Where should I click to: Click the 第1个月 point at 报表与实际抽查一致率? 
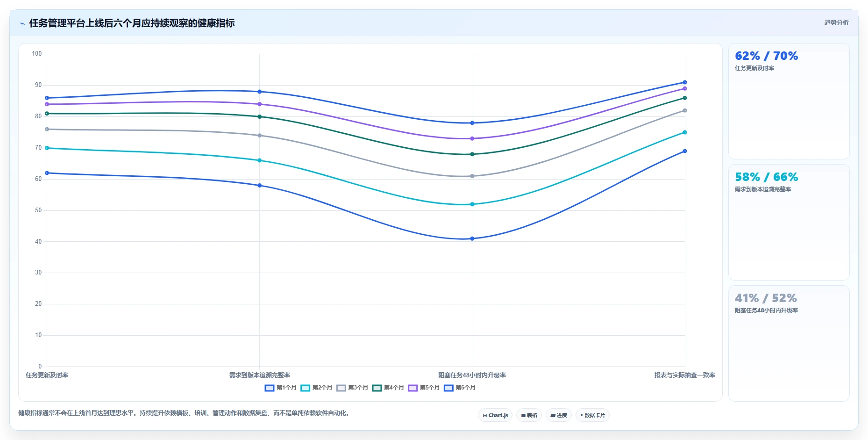tap(685, 151)
